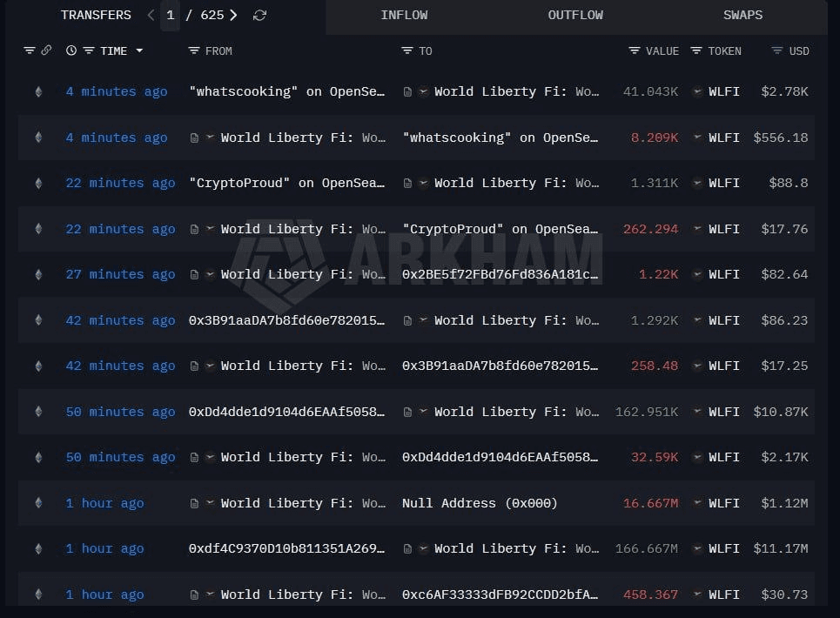Click recipient address 0xc6AF33333dFB92CCDD2bfA
Screen dimensions: 840x618
pos(501,594)
